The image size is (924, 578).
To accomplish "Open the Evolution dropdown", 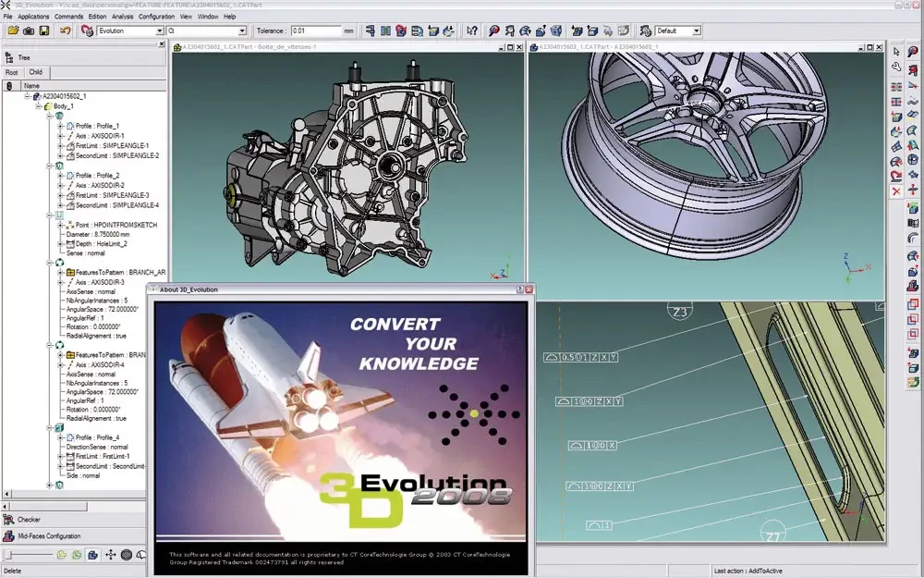I will click(x=159, y=31).
